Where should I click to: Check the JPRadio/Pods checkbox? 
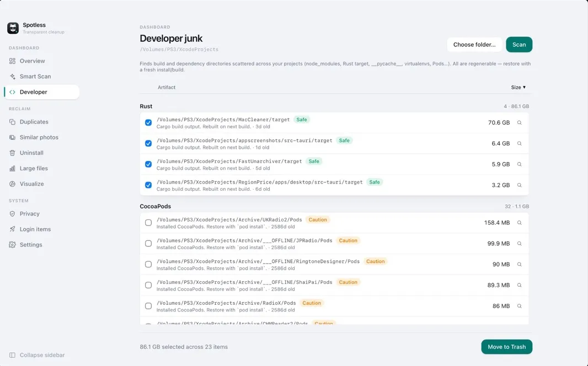(148, 244)
